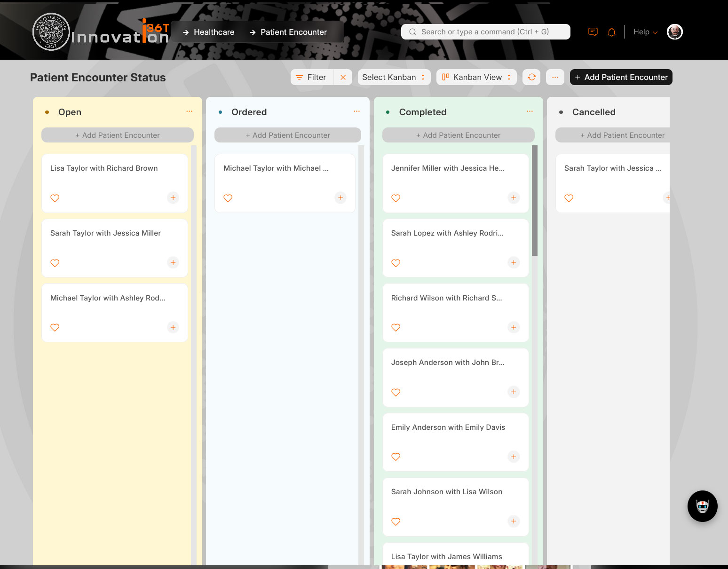
Task: Open the notifications bell
Action: point(611,32)
